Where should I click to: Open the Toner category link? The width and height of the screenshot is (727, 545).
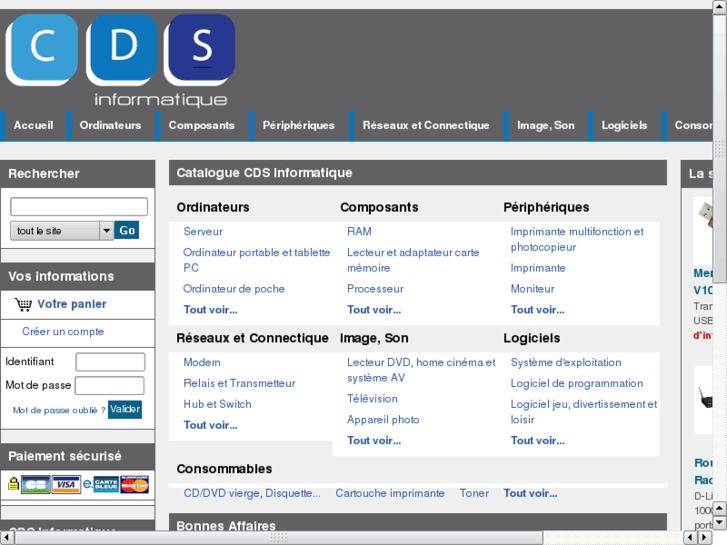point(474,493)
